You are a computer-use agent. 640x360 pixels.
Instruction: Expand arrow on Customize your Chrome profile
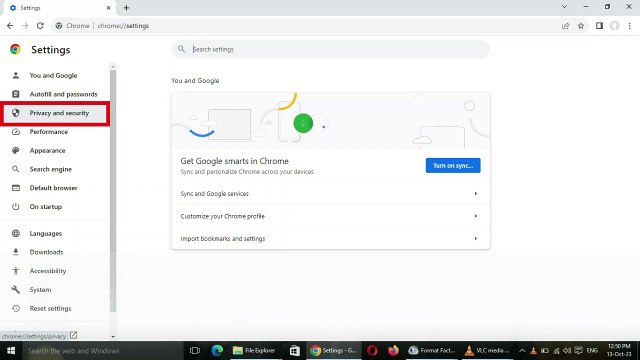476,216
